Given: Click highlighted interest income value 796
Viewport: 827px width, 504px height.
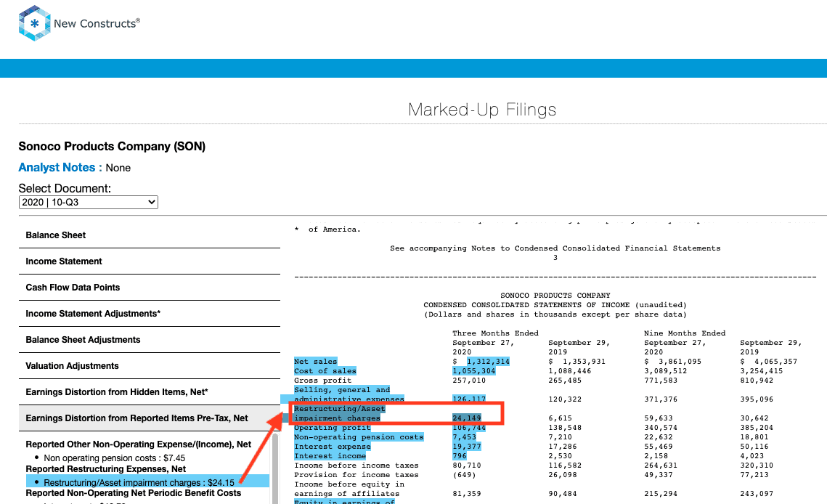Looking at the screenshot, I should (x=460, y=456).
